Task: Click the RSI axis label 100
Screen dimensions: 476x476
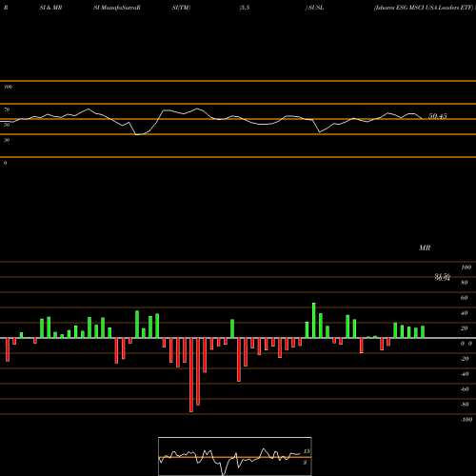Action: [9, 87]
